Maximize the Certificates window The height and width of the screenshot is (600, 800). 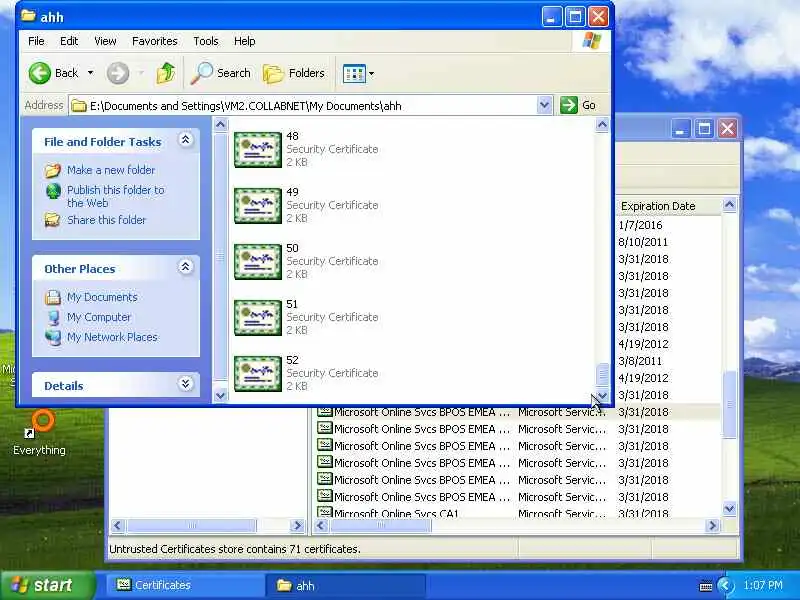click(704, 129)
